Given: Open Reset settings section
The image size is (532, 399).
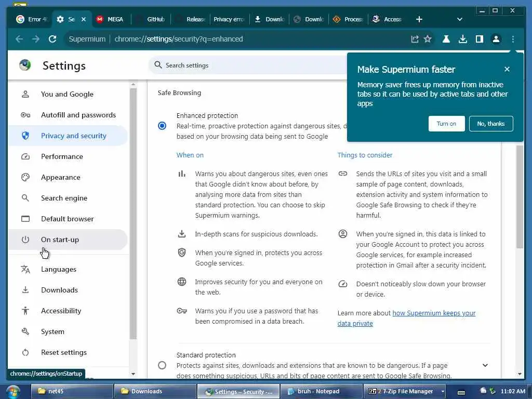Looking at the screenshot, I should point(67,353).
